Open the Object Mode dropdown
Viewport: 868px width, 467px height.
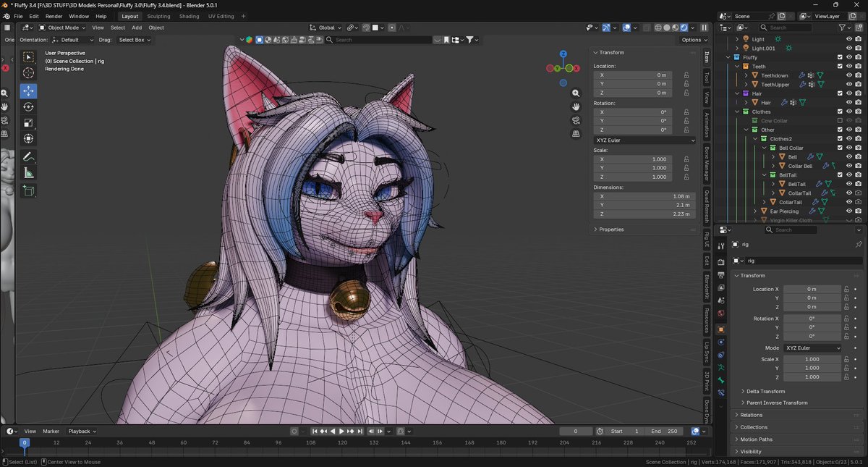coord(64,28)
